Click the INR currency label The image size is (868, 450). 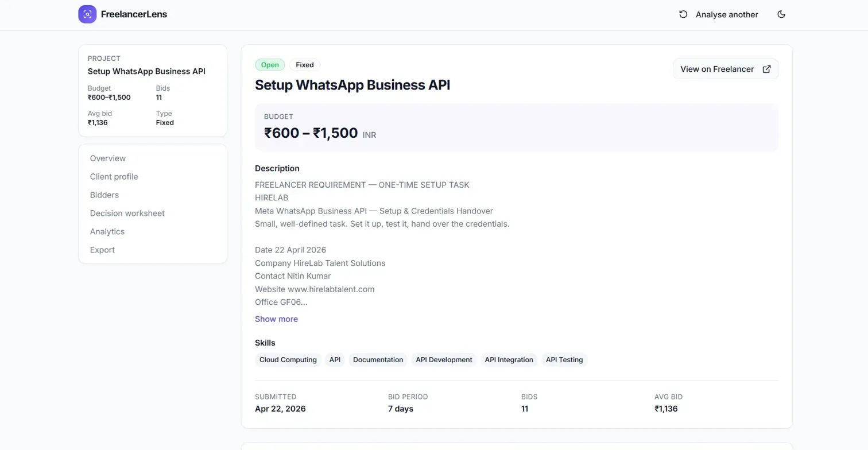click(x=369, y=135)
